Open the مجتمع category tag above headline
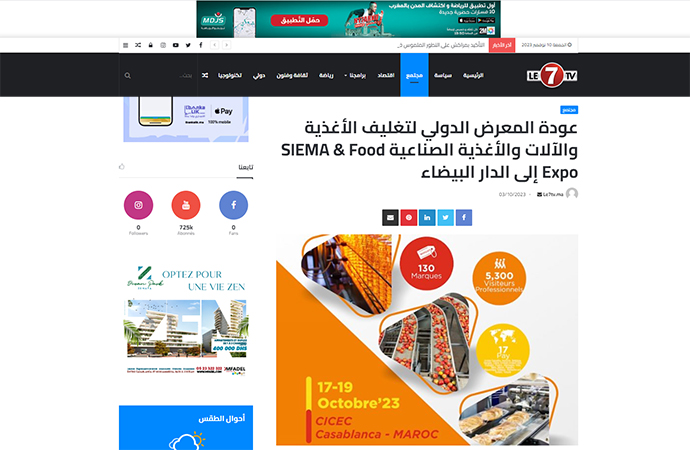The height and width of the screenshot is (450, 690). (x=569, y=110)
